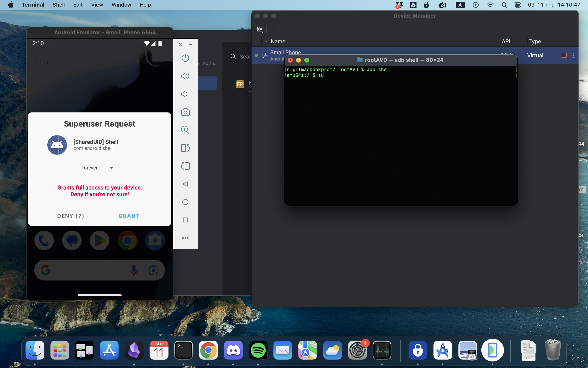Image resolution: width=588 pixels, height=368 pixels.
Task: Click the Type column header
Action: coord(534,41)
